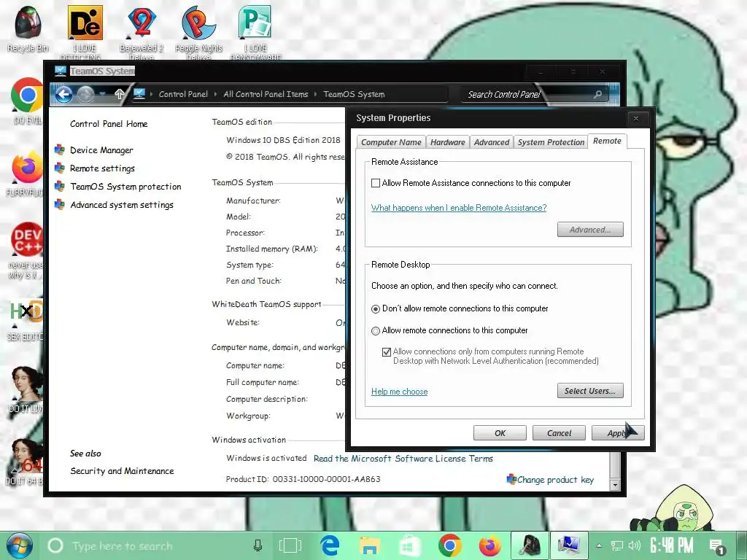The height and width of the screenshot is (560, 747).
Task: Click the Forward arrow in Control Panel
Action: [85, 94]
